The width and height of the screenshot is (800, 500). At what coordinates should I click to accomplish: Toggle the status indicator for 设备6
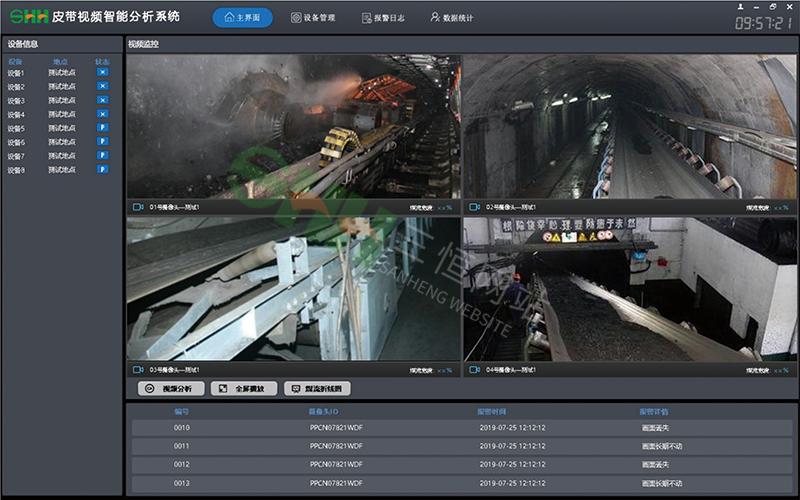102,142
